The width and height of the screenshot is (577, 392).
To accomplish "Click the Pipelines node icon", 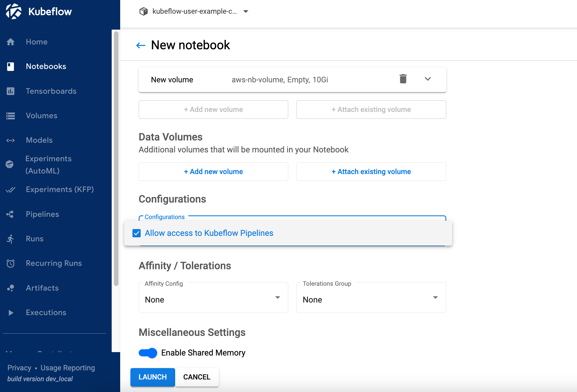I will pos(11,214).
